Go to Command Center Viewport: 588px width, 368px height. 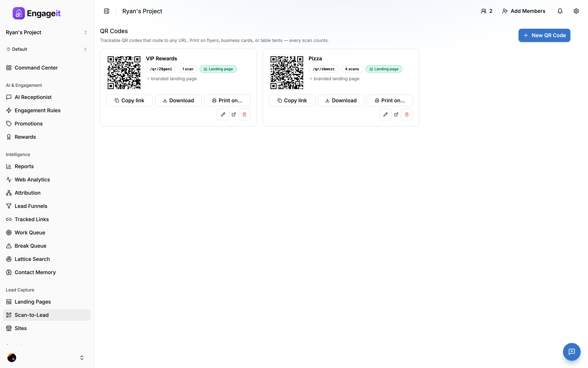pyautogui.click(x=47, y=68)
